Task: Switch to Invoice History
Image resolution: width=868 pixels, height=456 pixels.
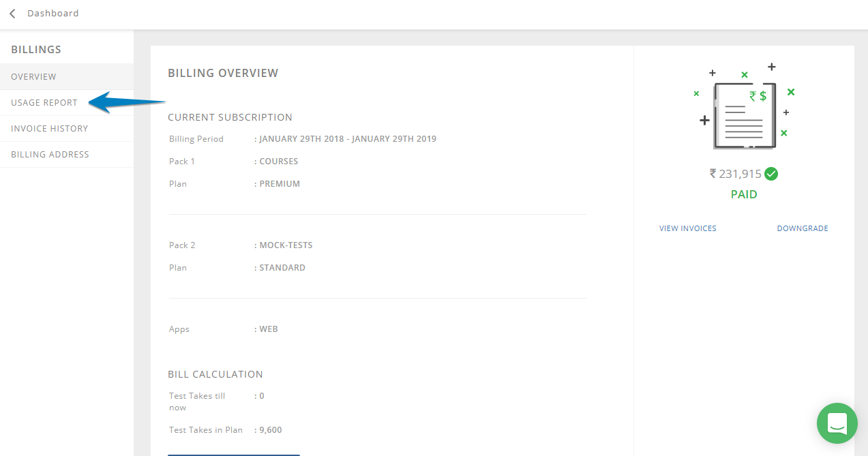Action: pyautogui.click(x=49, y=129)
